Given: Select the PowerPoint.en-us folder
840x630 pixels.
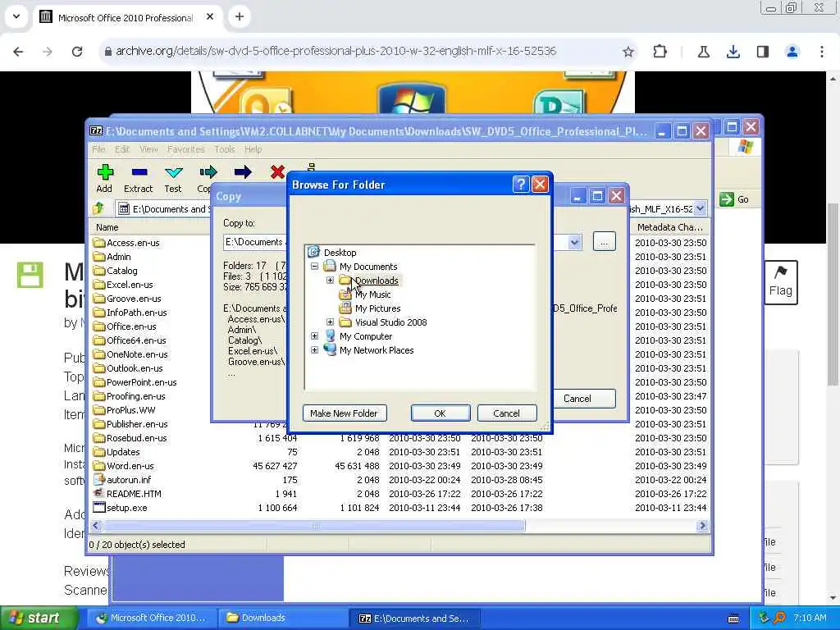Looking at the screenshot, I should coord(135,382).
